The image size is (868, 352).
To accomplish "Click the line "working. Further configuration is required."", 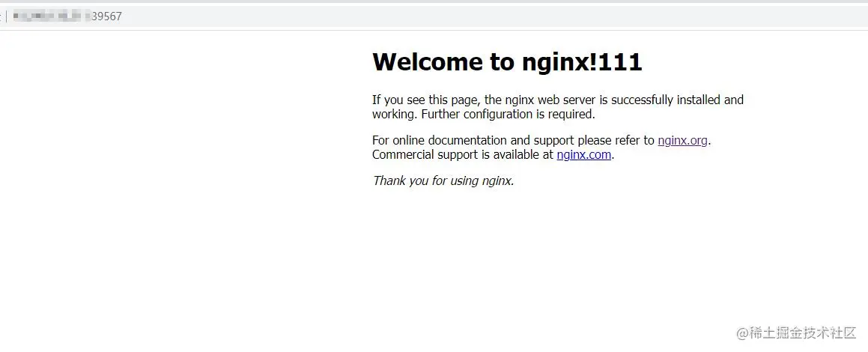I will click(x=483, y=115).
